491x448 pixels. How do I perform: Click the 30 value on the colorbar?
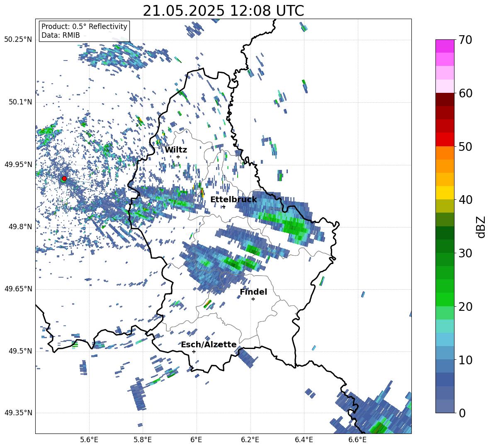click(465, 253)
